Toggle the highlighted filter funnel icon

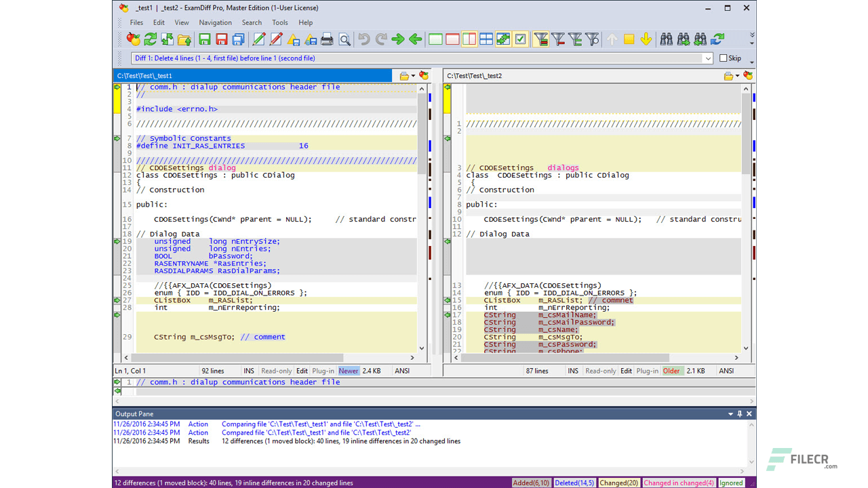click(540, 39)
